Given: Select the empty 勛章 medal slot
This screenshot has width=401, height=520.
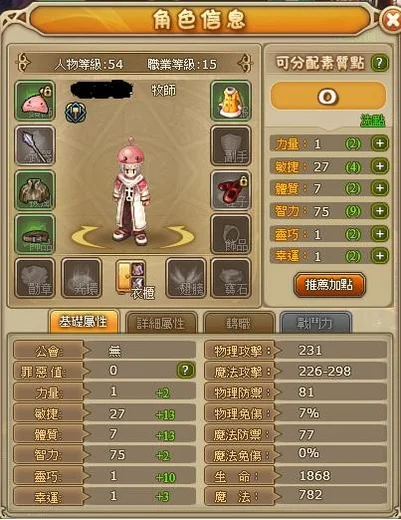Looking at the screenshot, I should [x=35, y=278].
